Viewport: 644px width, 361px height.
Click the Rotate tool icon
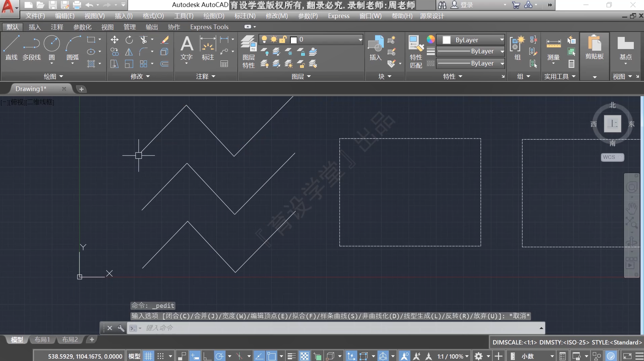tap(129, 40)
